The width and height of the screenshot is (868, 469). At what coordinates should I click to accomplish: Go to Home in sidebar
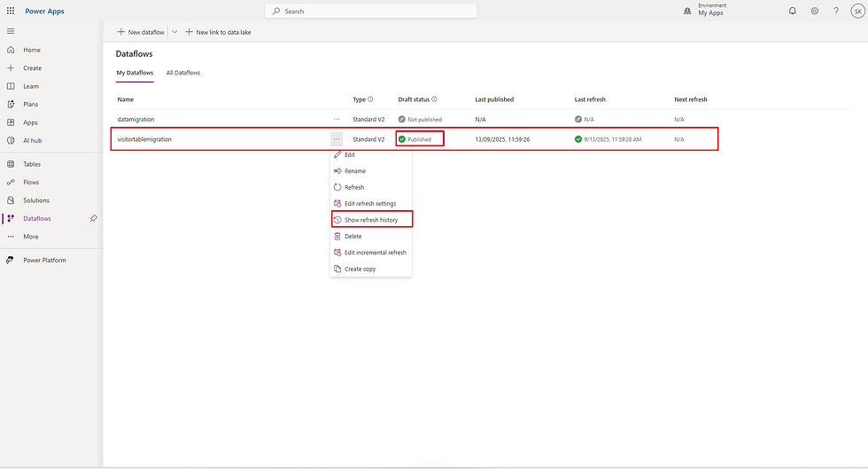coord(32,50)
